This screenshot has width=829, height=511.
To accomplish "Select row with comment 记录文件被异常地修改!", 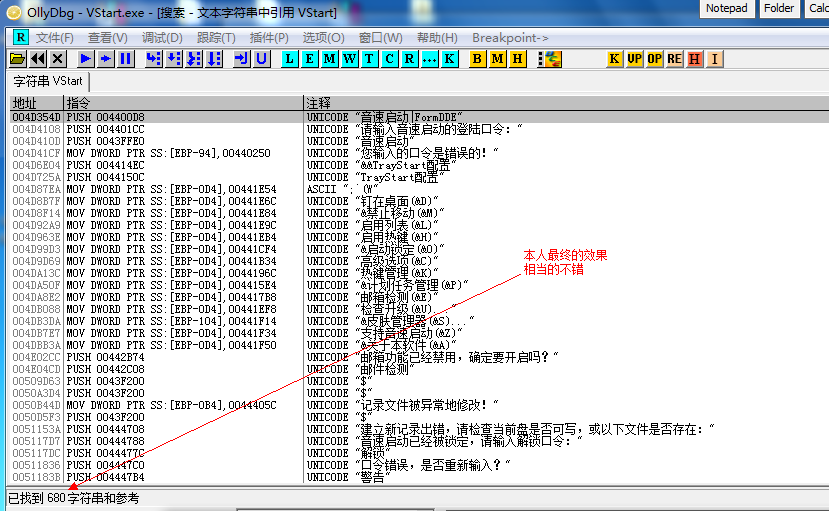I will tap(419, 405).
